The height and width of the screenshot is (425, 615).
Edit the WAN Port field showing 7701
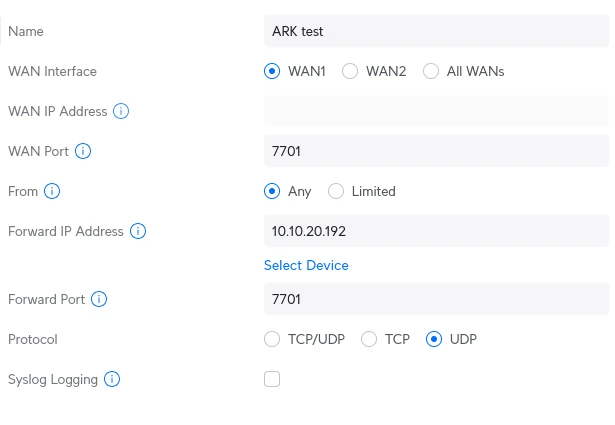pos(436,151)
